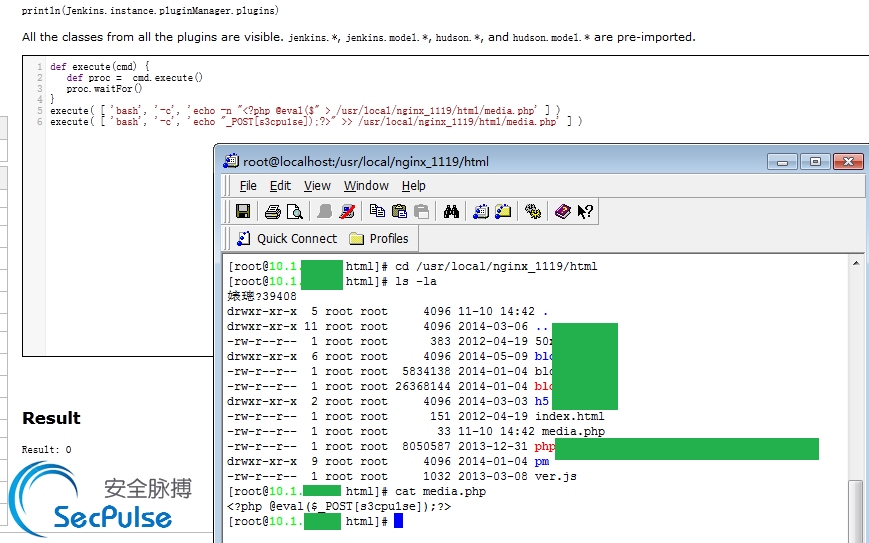Click the 'proc.waitFor()' script line

(104, 89)
